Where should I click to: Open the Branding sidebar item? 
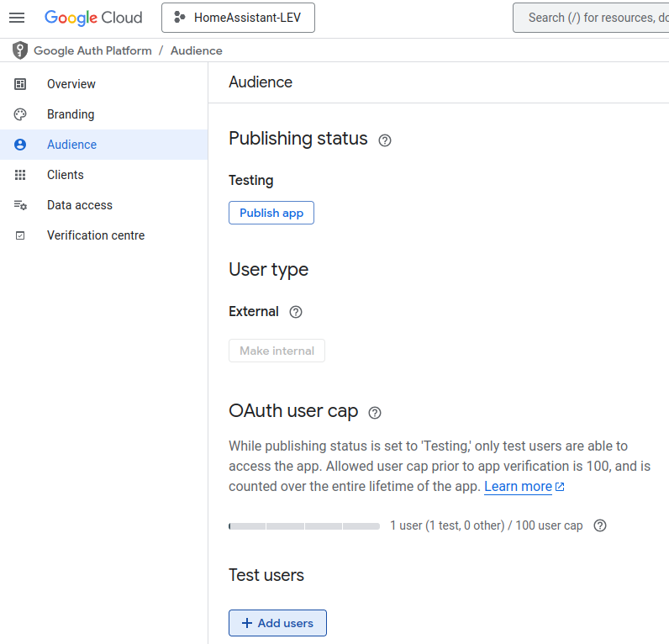[x=104, y=114]
